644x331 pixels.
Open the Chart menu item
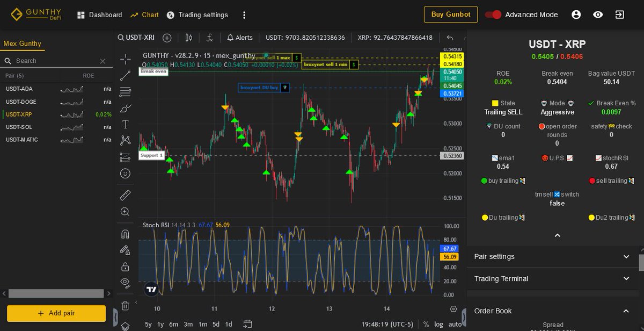click(144, 15)
